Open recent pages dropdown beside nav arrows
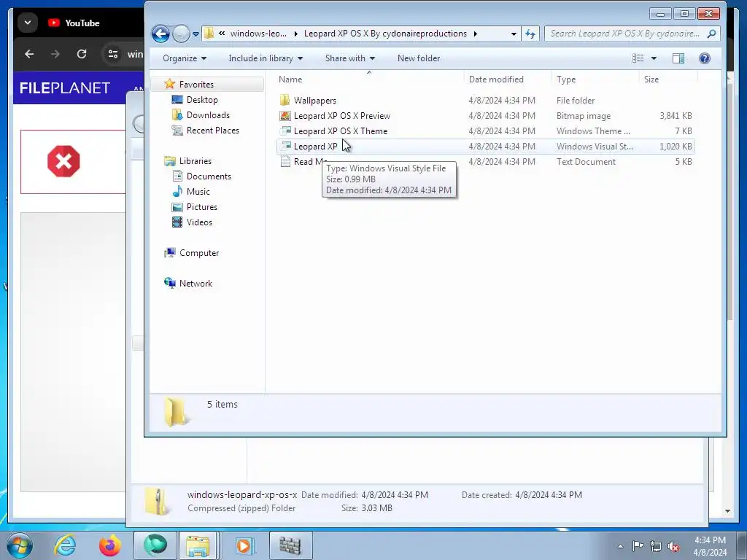747x560 pixels. (x=196, y=34)
